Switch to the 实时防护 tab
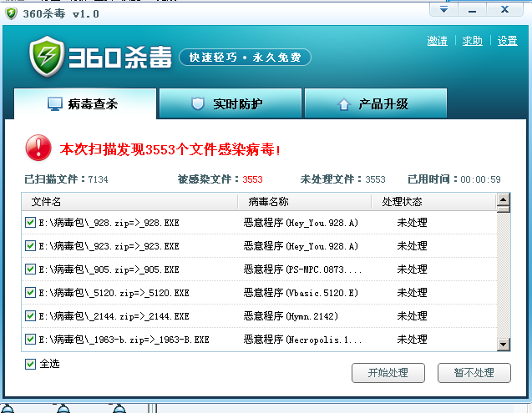This screenshot has height=413, width=532. coord(231,103)
